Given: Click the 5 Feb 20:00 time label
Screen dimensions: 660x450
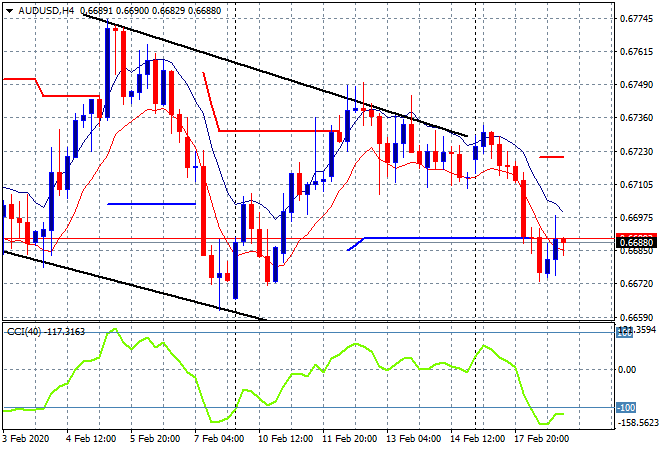Looking at the screenshot, I should click(154, 439).
